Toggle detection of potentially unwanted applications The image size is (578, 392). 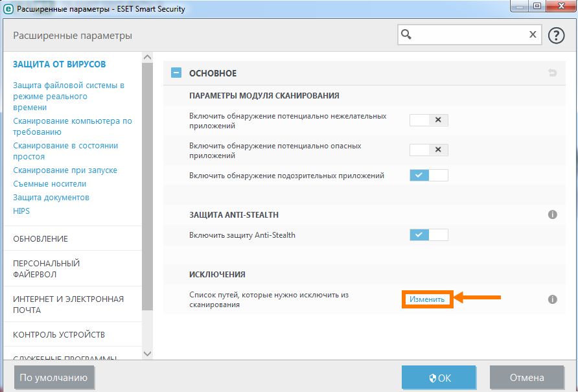[x=429, y=120]
